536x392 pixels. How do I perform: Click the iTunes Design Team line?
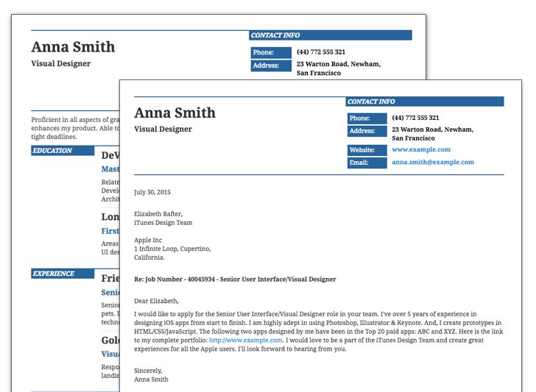(x=163, y=223)
